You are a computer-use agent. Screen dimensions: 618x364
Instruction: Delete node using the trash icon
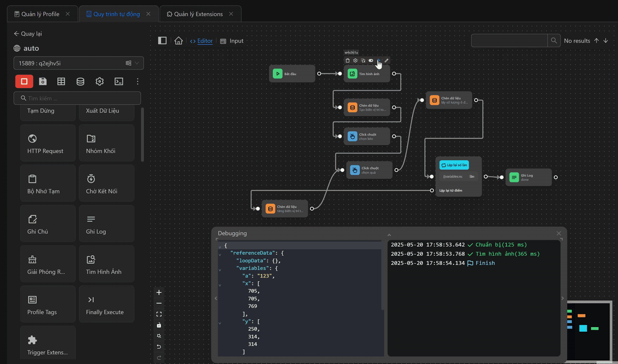click(x=348, y=61)
